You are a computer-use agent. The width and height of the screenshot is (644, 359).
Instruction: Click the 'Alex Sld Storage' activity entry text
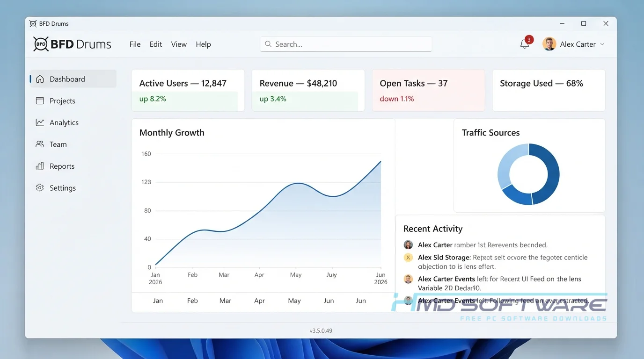pyautogui.click(x=503, y=262)
